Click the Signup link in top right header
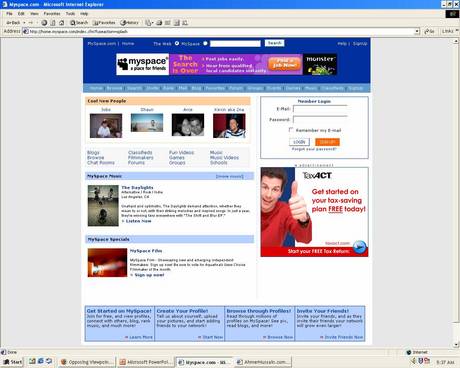The image size is (460, 368). click(x=360, y=44)
